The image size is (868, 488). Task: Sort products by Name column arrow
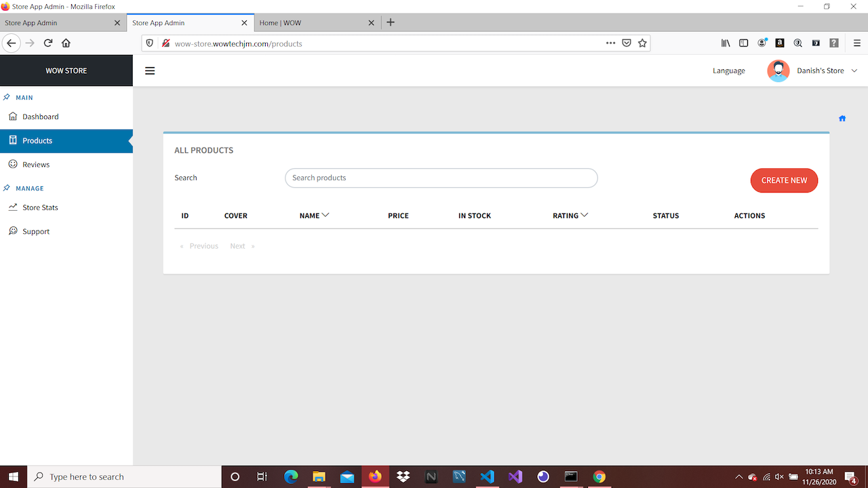[325, 215]
